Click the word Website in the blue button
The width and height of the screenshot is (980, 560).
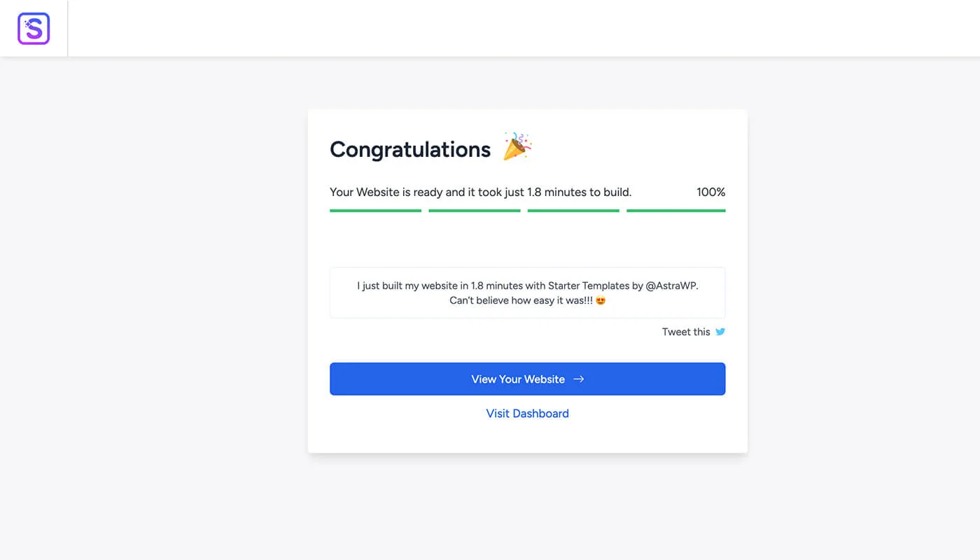tap(545, 379)
